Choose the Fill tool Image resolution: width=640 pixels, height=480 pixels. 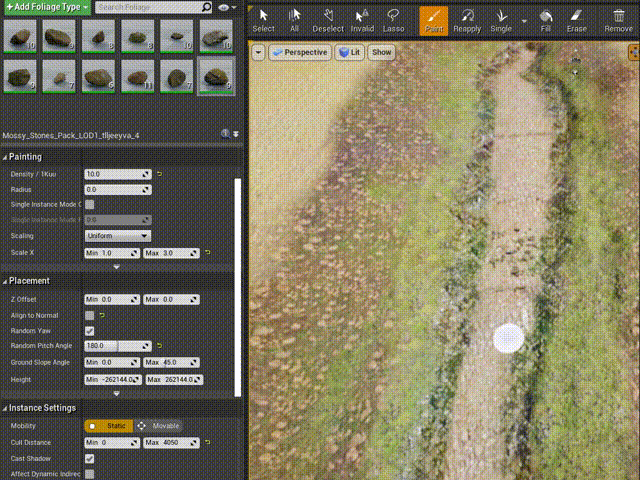click(x=545, y=21)
